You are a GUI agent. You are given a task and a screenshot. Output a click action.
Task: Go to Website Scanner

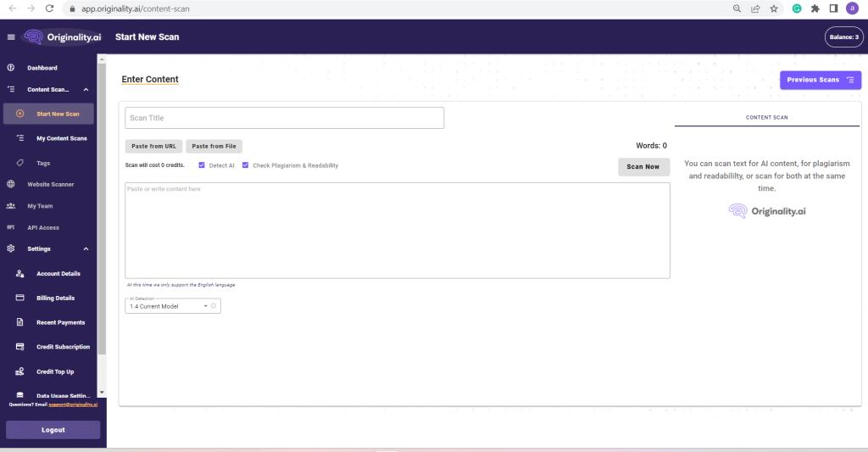pos(50,184)
